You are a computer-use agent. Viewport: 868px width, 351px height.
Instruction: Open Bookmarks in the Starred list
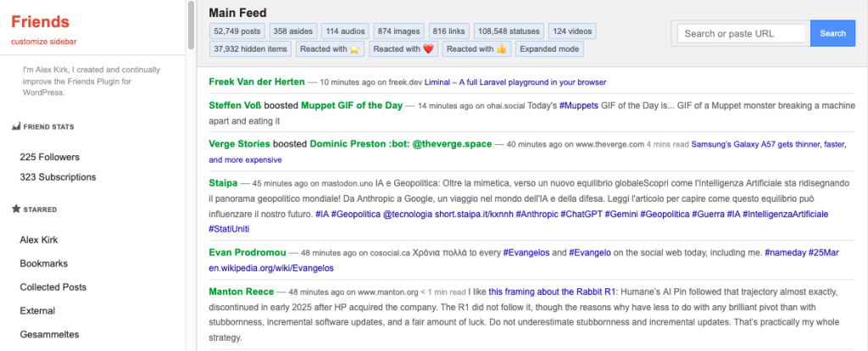[43, 264]
